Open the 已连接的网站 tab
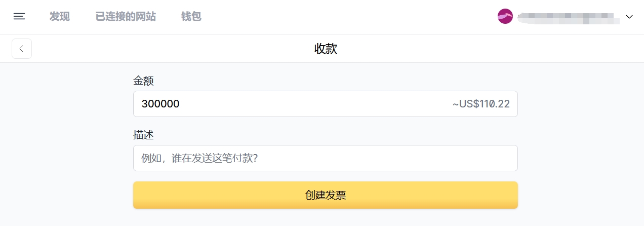The image size is (644, 226). [x=126, y=17]
